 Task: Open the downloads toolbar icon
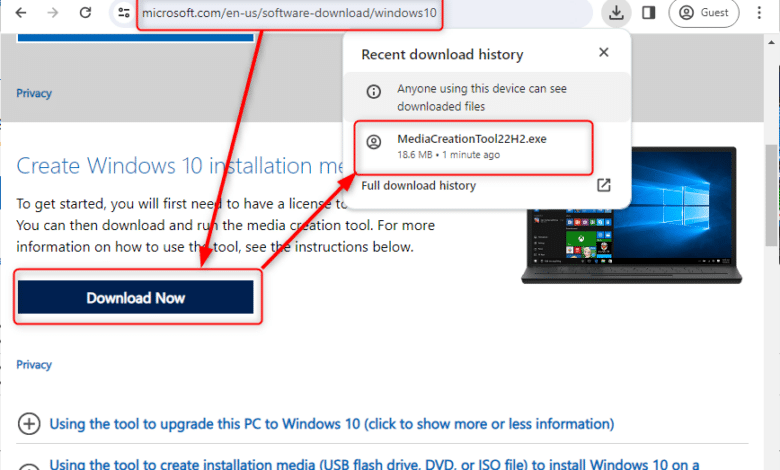tap(616, 12)
